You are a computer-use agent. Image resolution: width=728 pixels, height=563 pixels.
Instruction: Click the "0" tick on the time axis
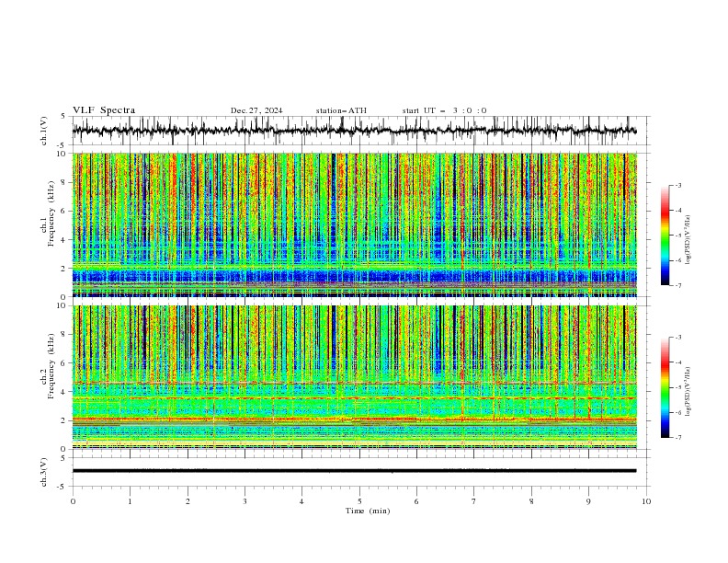[73, 501]
